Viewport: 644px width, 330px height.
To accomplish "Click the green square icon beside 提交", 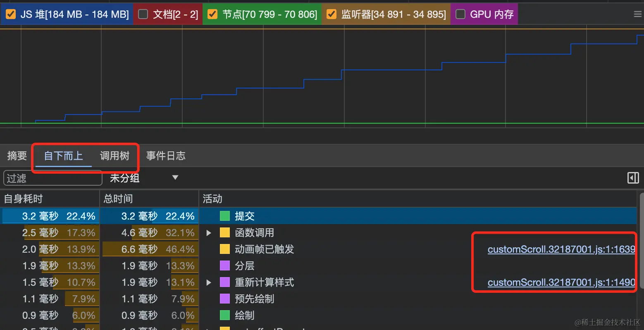I will point(224,216).
